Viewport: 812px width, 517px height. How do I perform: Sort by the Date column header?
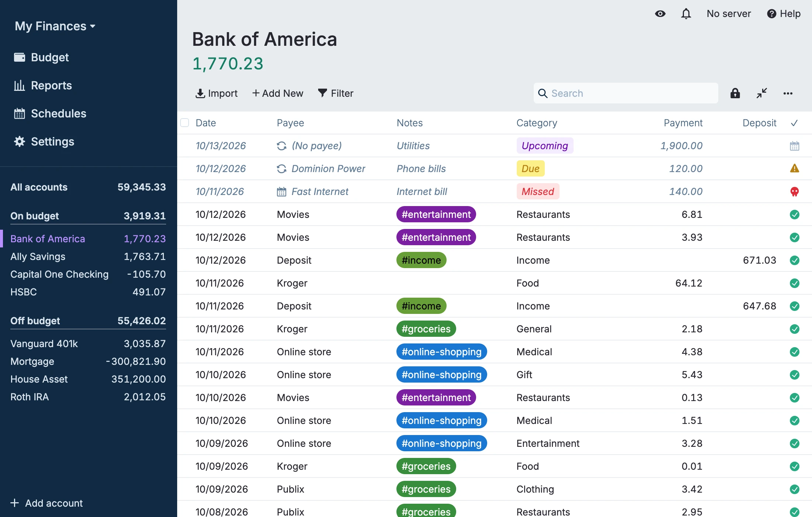206,123
